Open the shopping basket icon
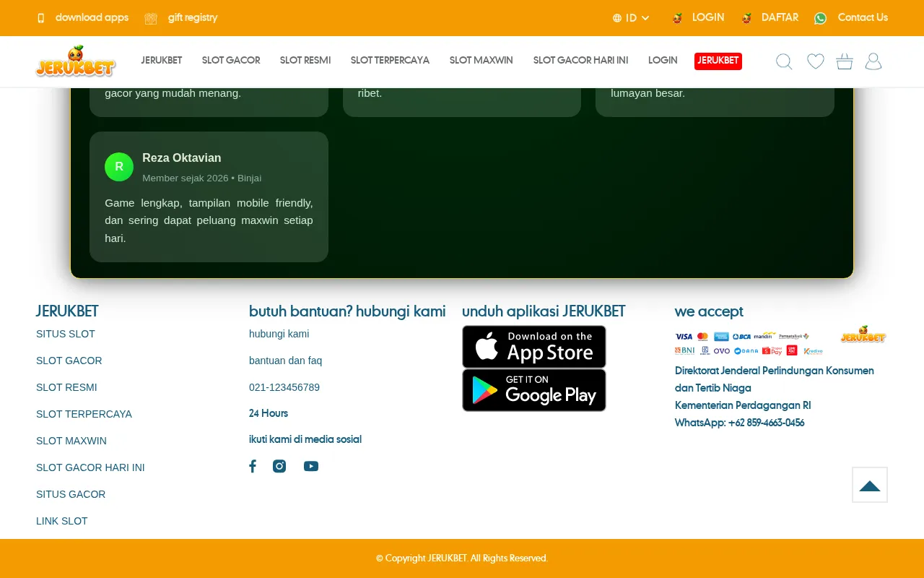This screenshot has height=578, width=924. tap(845, 61)
